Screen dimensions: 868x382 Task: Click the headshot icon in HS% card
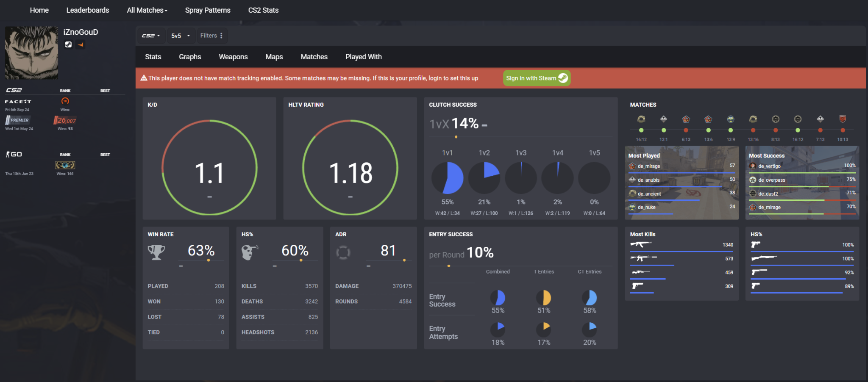(250, 252)
